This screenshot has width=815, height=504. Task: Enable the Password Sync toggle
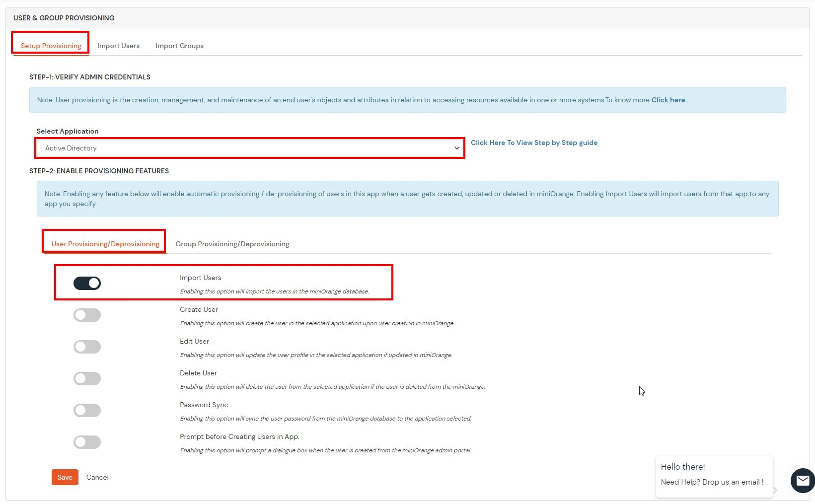click(x=87, y=410)
